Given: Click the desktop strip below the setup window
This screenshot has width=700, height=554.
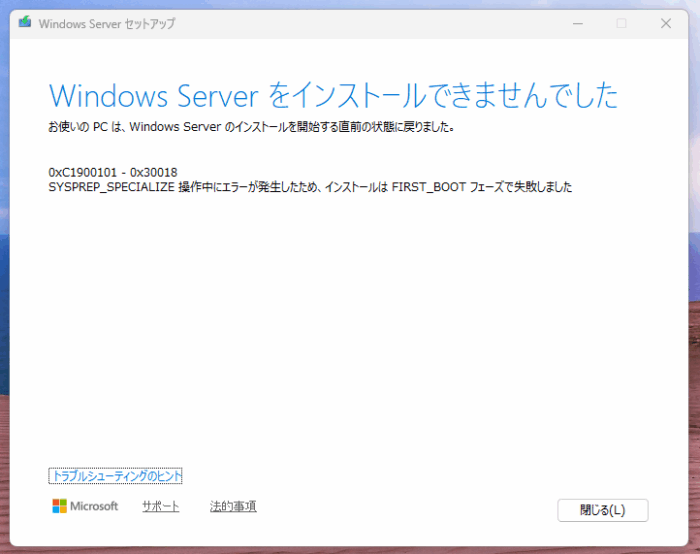Looking at the screenshot, I should tap(350, 549).
